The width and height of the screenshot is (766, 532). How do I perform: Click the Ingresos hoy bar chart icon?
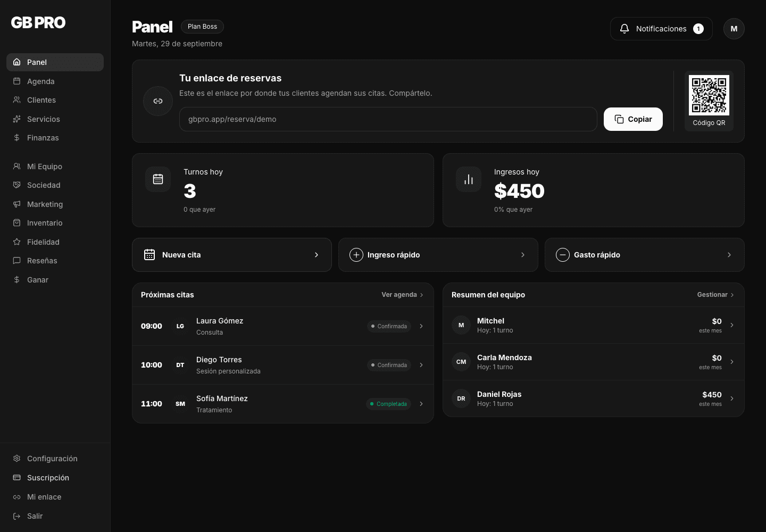pyautogui.click(x=469, y=179)
